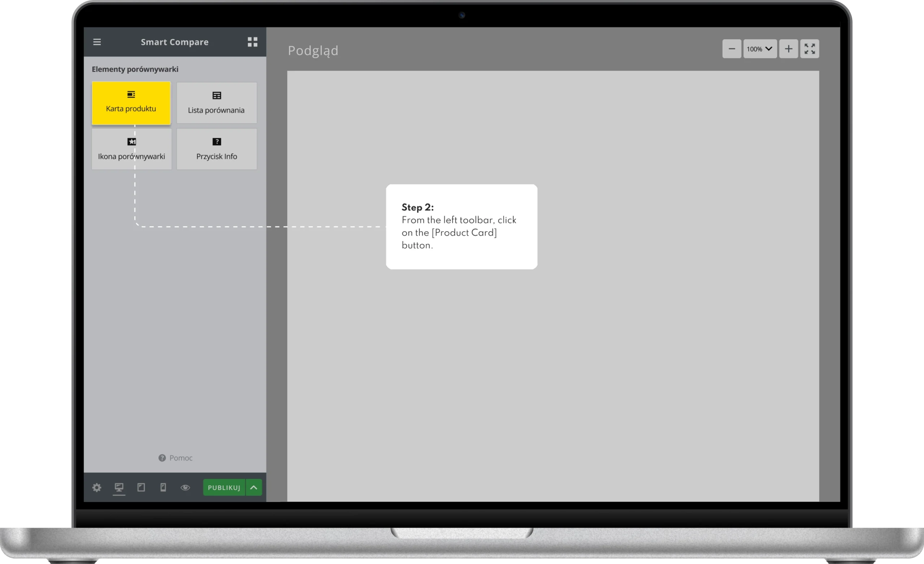Image resolution: width=924 pixels, height=564 pixels.
Task: Click the Ikona porównywarki star icon
Action: pyautogui.click(x=131, y=142)
